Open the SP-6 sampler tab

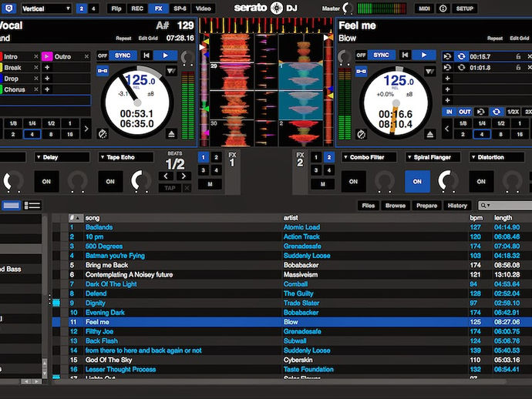coord(180,8)
